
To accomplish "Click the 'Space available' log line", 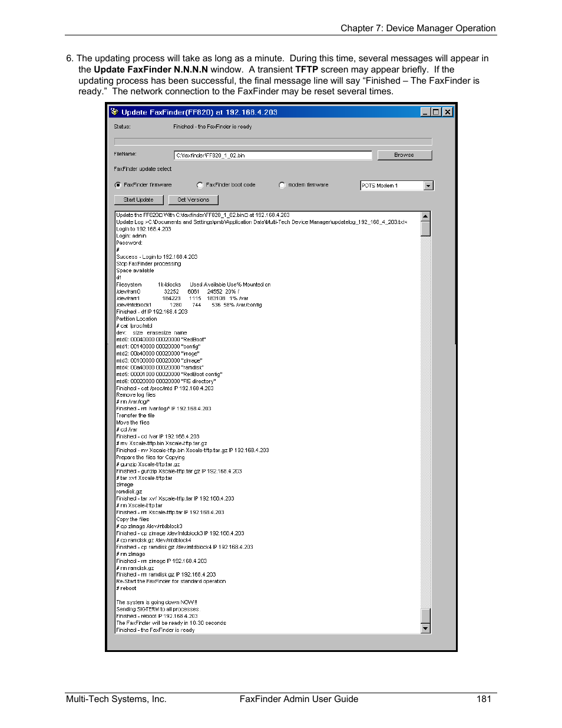I will tap(135, 271).
